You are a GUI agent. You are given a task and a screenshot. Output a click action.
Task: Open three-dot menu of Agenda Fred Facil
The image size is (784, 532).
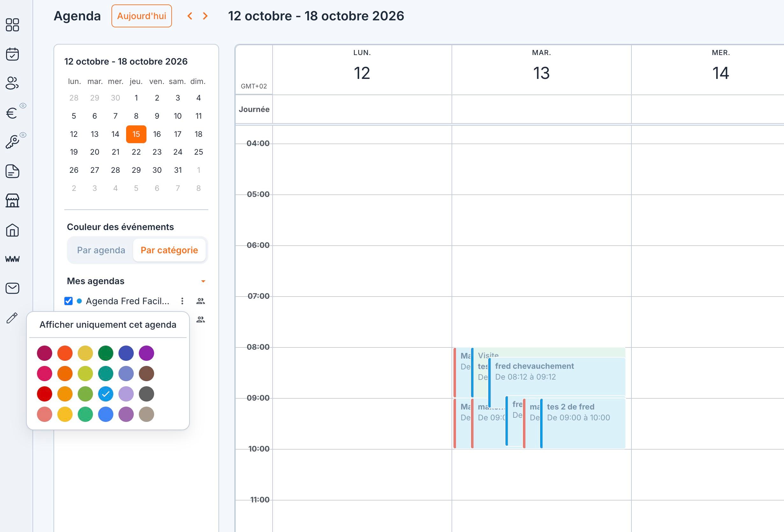pos(182,301)
